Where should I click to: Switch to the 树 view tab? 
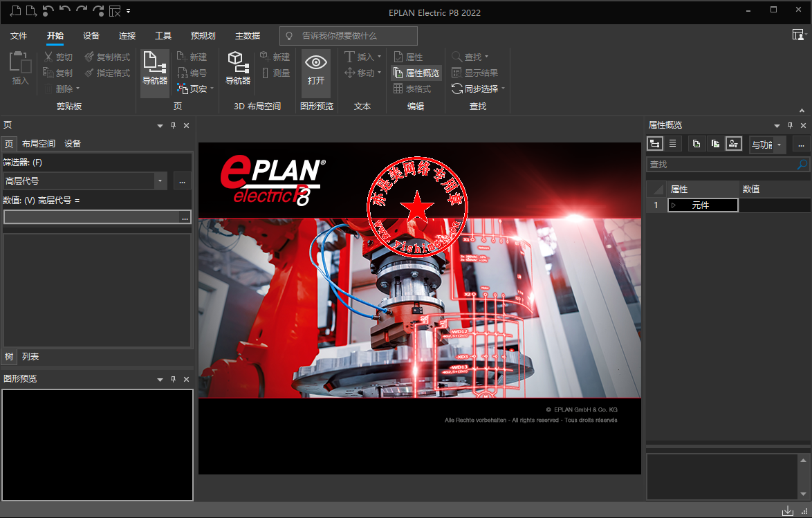(9, 357)
